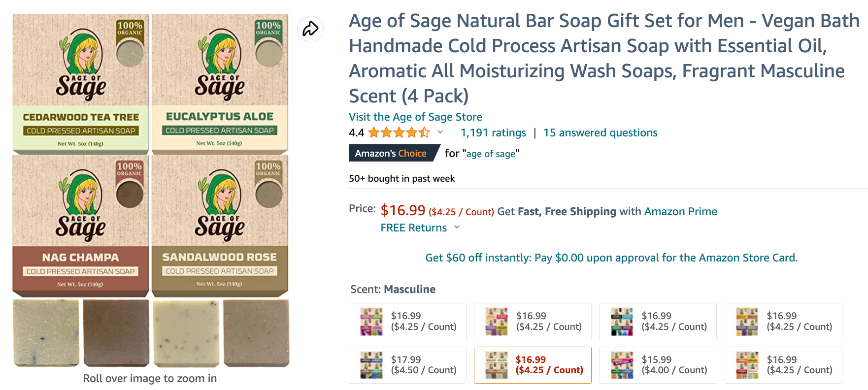This screenshot has width=868, height=390.
Task: Open FREE Returns details
Action: pyautogui.click(x=413, y=227)
